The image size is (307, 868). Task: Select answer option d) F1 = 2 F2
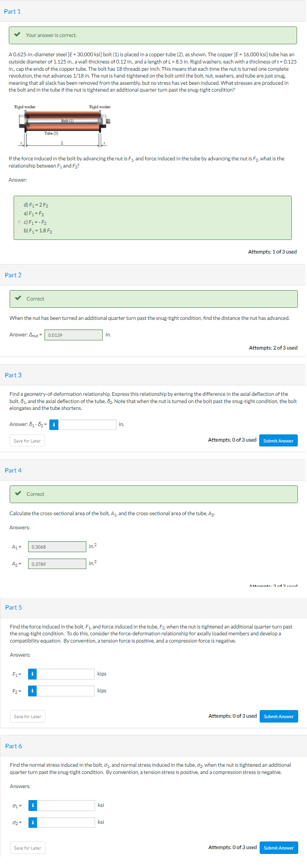point(19,205)
